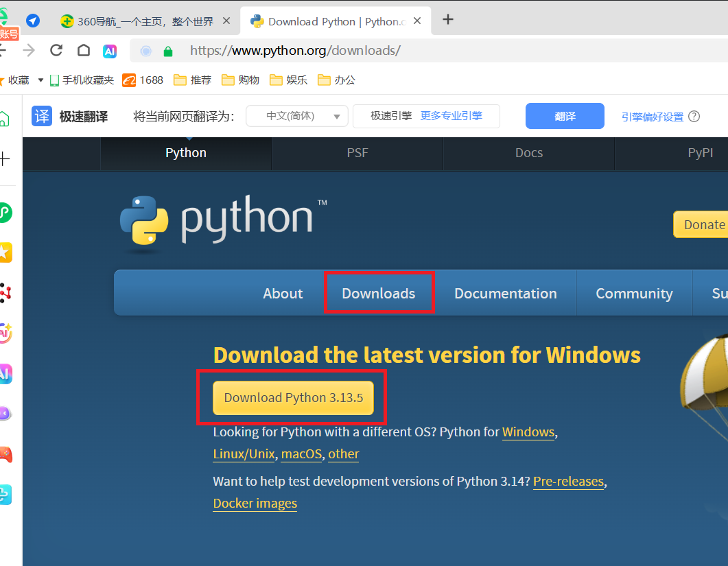Open the Documentation menu

[x=505, y=294]
